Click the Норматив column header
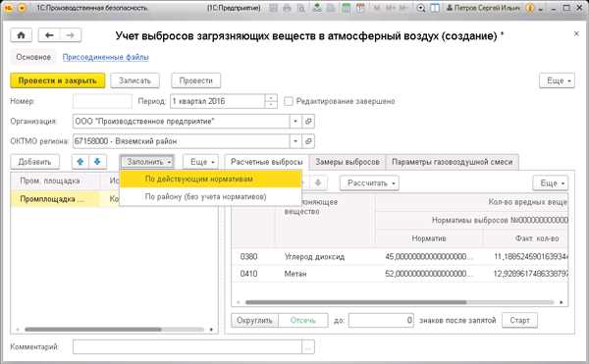The height and width of the screenshot is (364, 589). tap(429, 238)
